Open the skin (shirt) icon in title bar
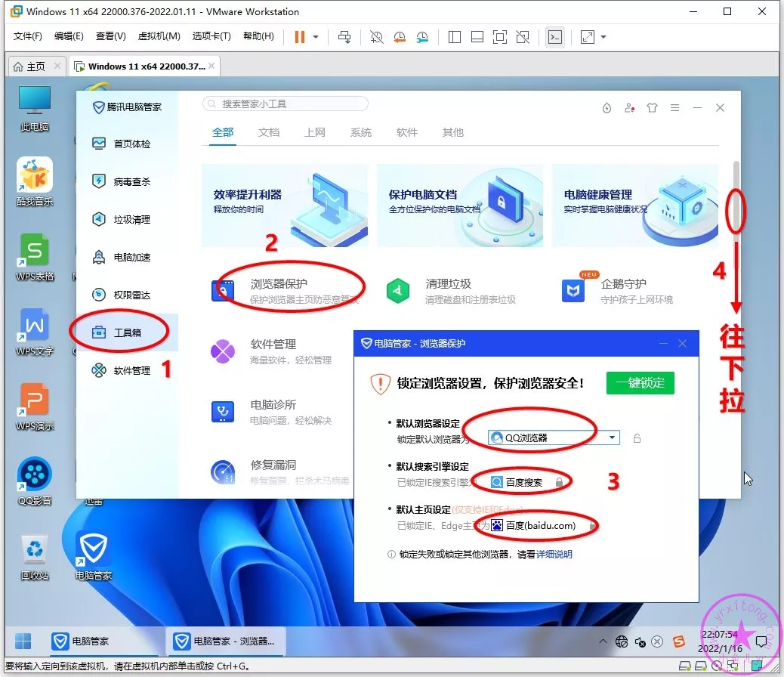This screenshot has height=677, width=784. coord(653,108)
